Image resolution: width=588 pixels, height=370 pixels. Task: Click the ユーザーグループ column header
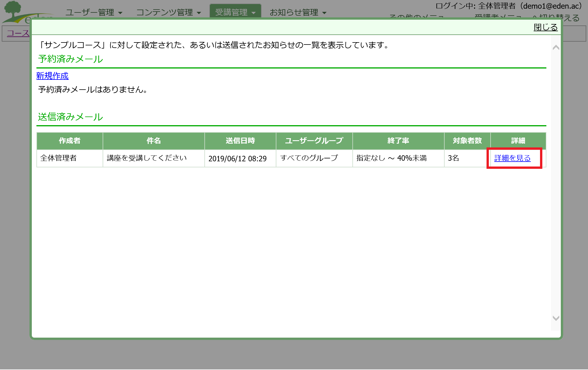point(314,141)
